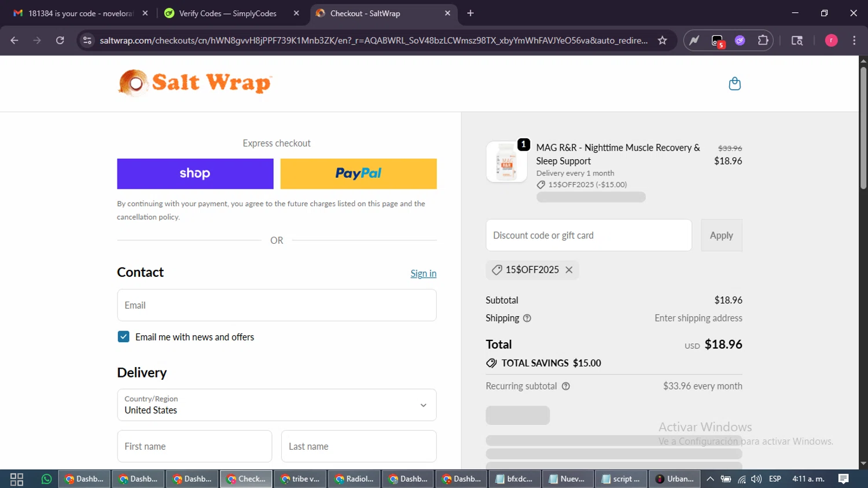
Task: Show hidden system tray icons
Action: [710, 479]
